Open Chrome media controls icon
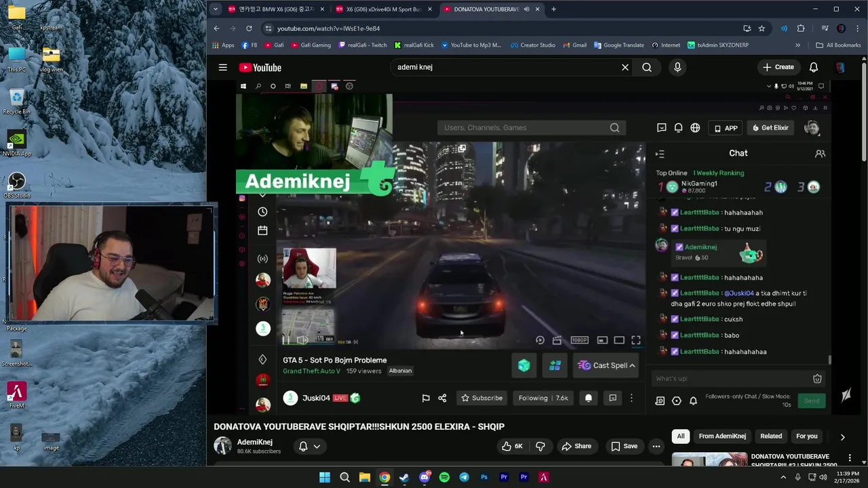Screen dimensions: 868x488 (825, 28)
